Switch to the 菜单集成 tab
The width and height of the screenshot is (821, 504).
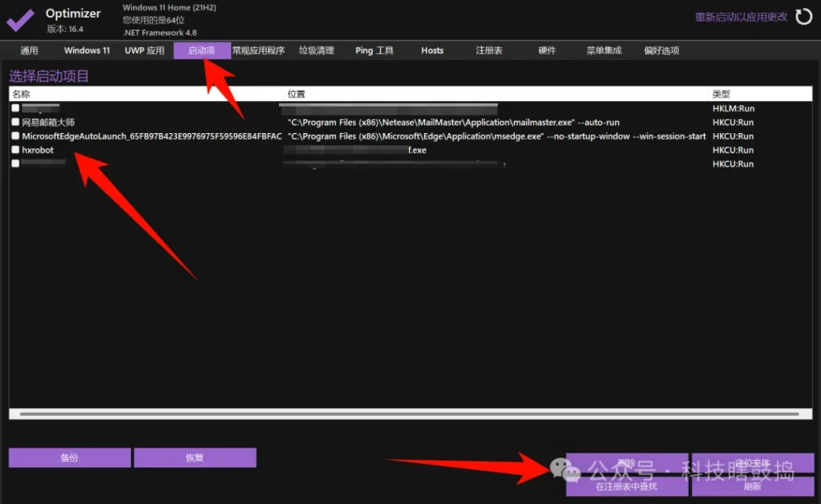(x=604, y=50)
